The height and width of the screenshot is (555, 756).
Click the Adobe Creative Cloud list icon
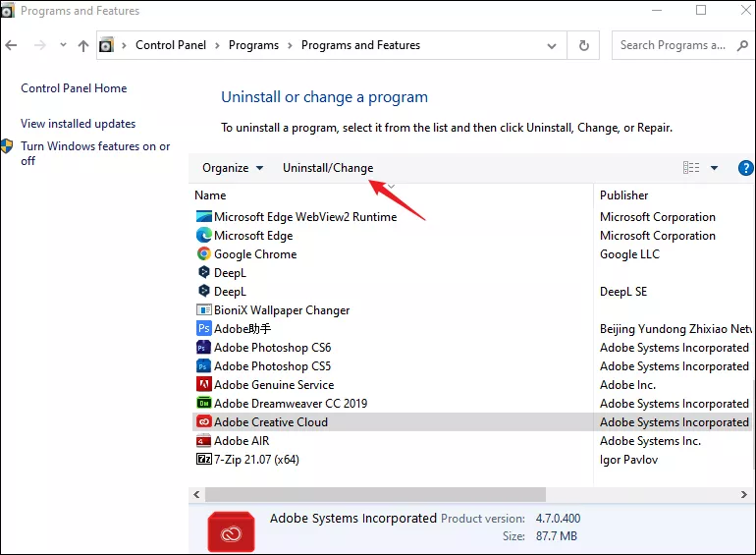204,422
